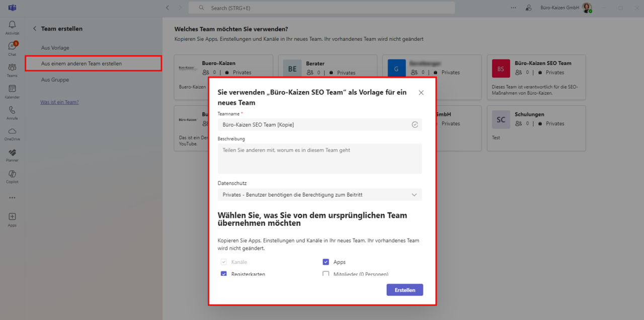644x320 pixels.
Task: Open the Kalender view
Action: tap(12, 90)
